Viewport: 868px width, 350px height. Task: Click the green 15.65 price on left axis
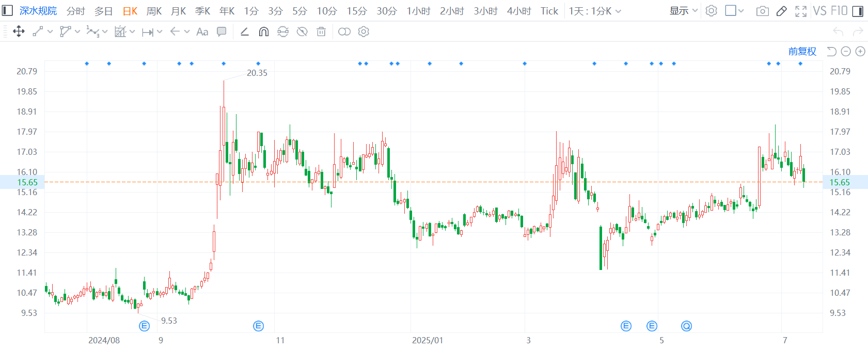pos(27,182)
